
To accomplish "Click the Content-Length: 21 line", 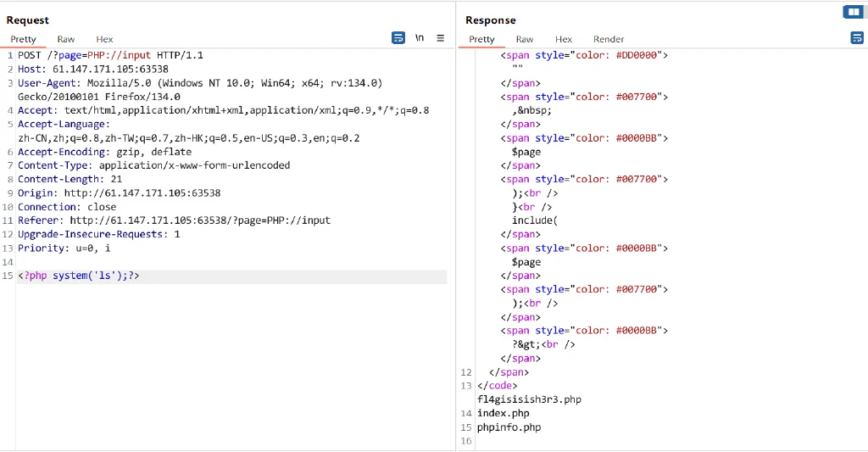I will pos(70,179).
